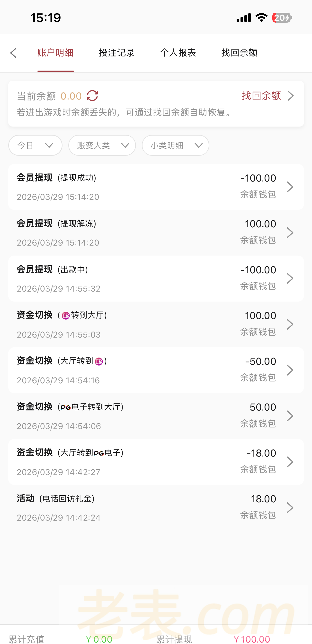
Task: Switch to the 个人报表 tab
Action: (x=178, y=53)
